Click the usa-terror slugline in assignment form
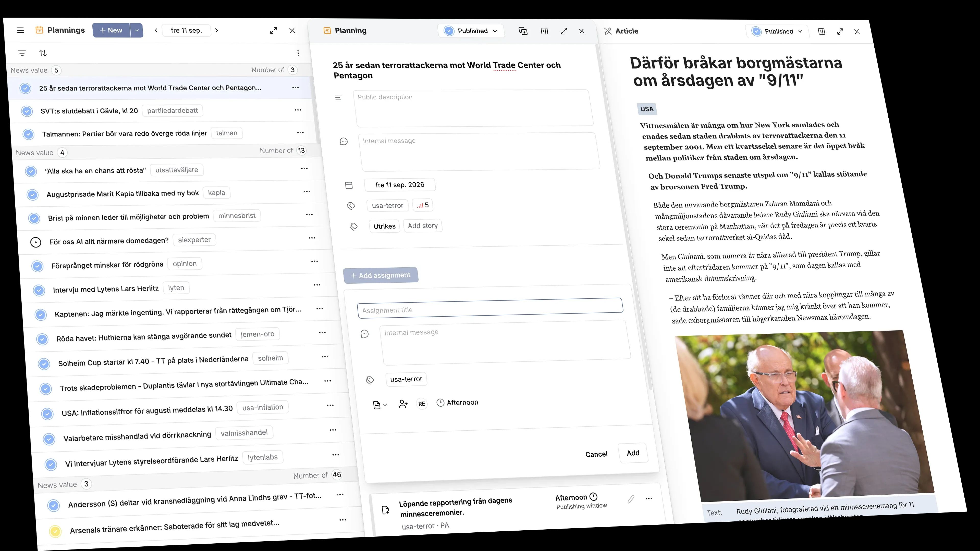980x551 pixels. coord(406,379)
